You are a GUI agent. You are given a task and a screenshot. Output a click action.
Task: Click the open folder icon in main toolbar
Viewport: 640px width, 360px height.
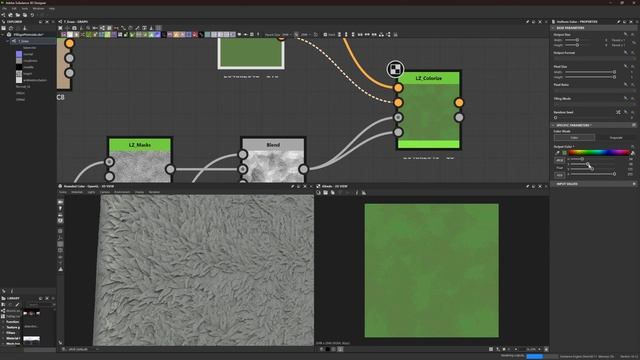pos(18,15)
